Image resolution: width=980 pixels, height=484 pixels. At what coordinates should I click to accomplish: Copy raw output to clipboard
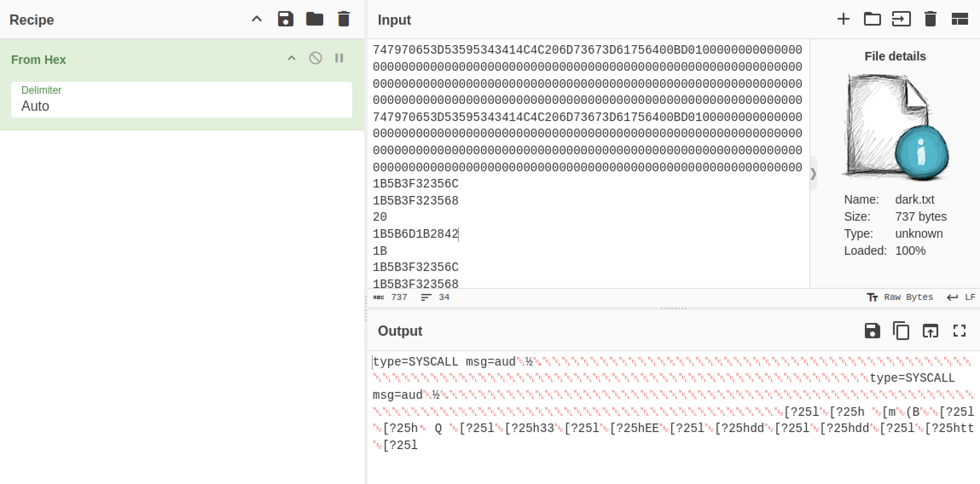coord(901,331)
